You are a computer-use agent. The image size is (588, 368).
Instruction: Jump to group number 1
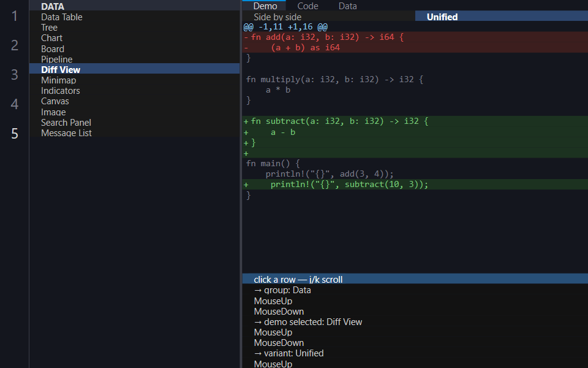point(14,16)
